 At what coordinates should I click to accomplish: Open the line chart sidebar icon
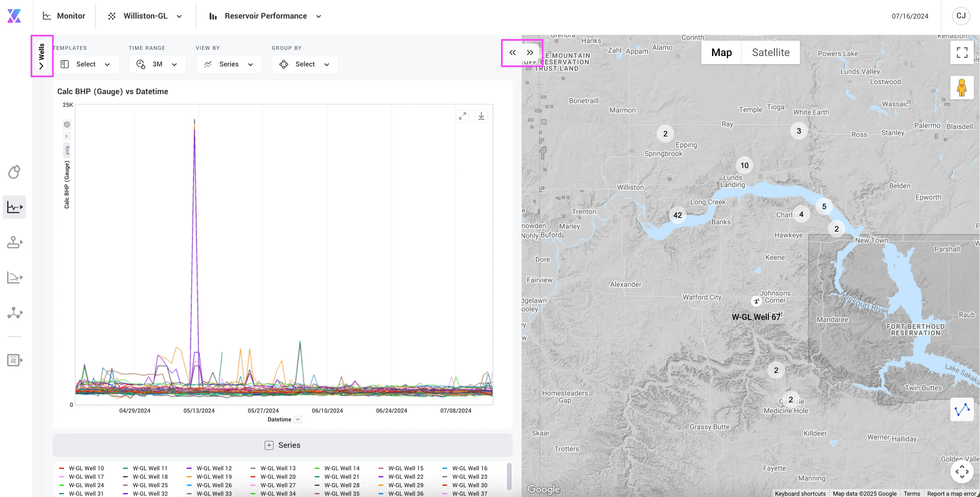14,207
